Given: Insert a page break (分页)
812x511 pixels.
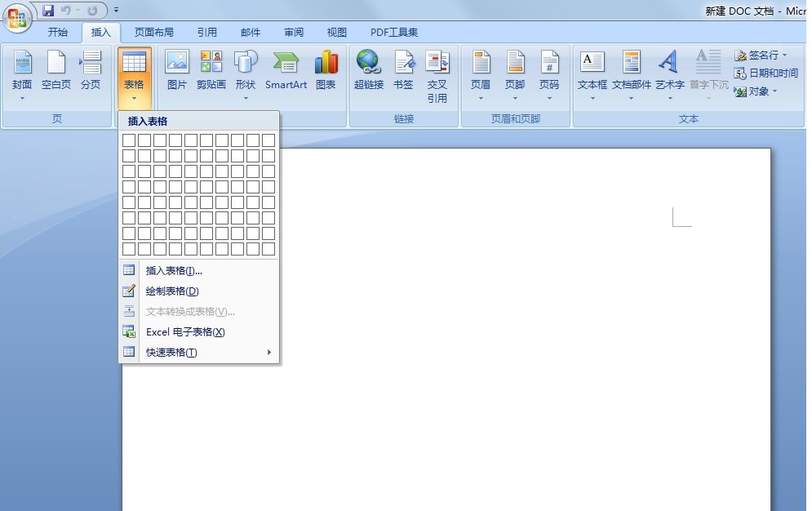Looking at the screenshot, I should coord(91,69).
